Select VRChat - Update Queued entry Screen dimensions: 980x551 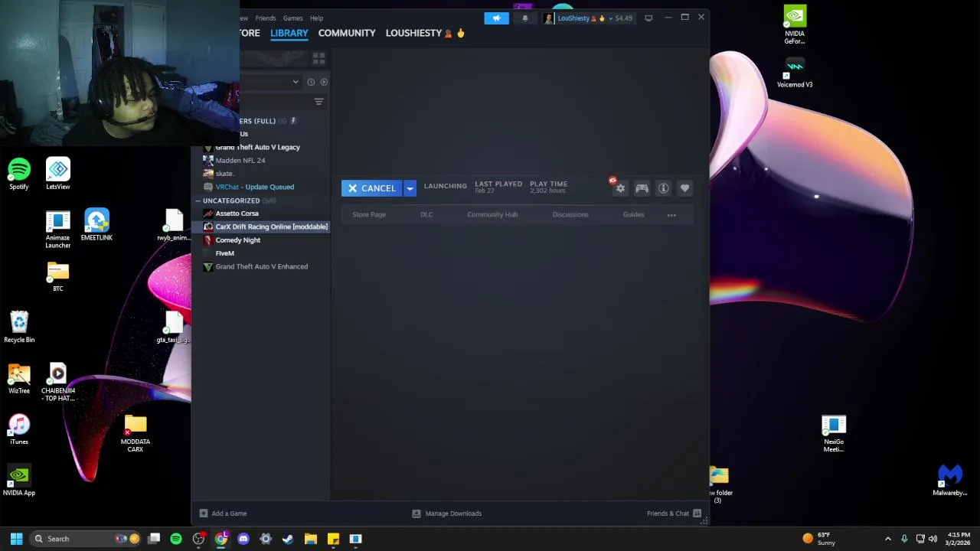254,187
